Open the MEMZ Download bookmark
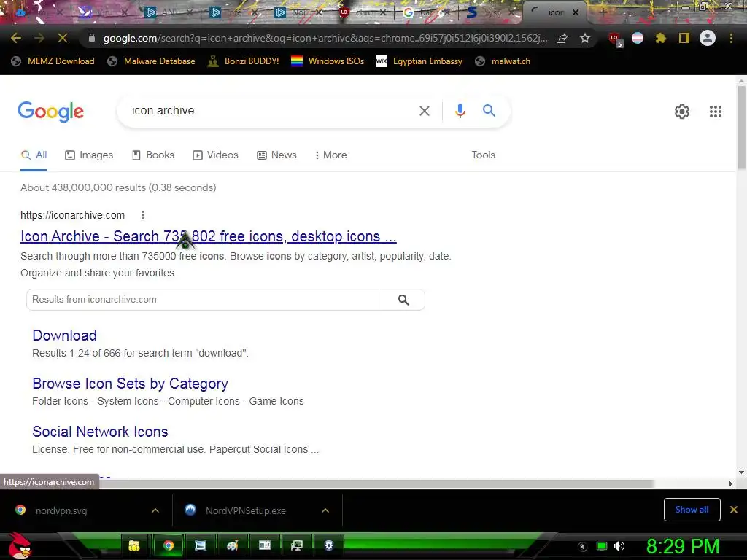The width and height of the screenshot is (747, 560). click(53, 61)
